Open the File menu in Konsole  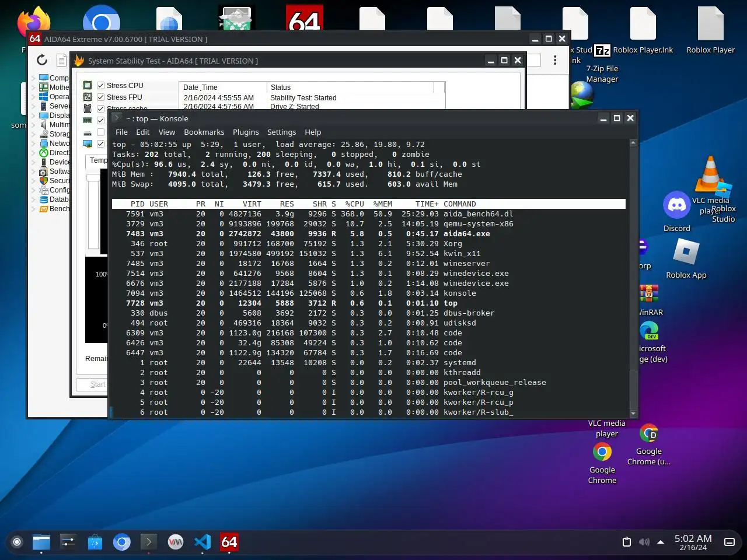tap(121, 132)
